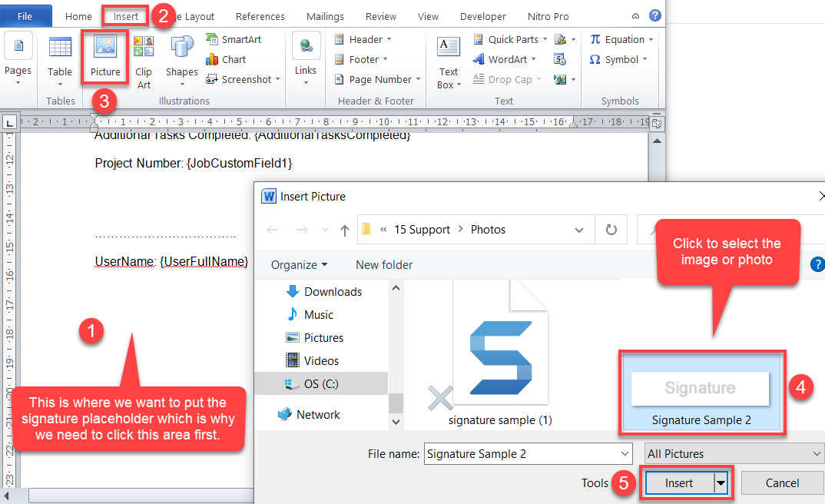Switch to the References tab
This screenshot has width=825, height=504.
[x=260, y=16]
